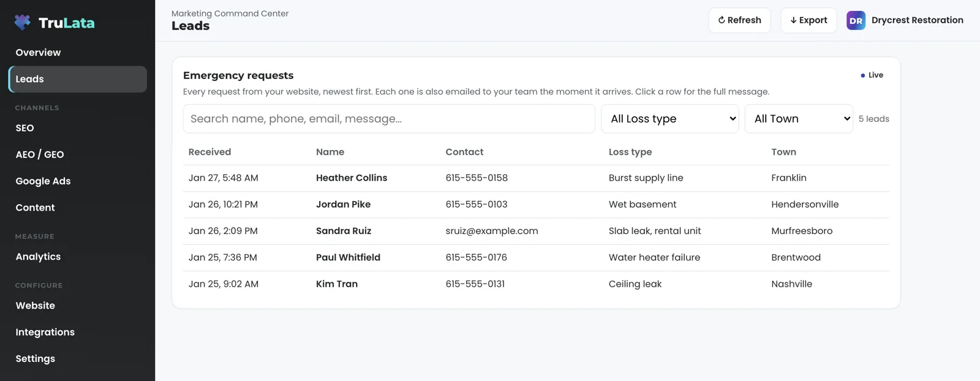Viewport: 980px width, 381px height.
Task: Select the Kim Tran lead row
Action: click(536, 284)
